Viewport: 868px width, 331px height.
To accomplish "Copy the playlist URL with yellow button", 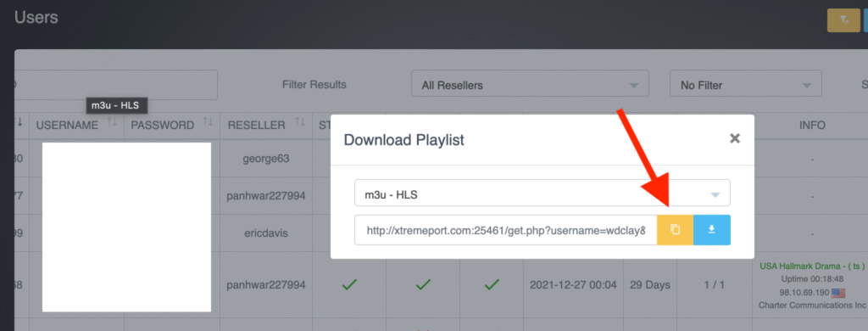I will coord(675,230).
